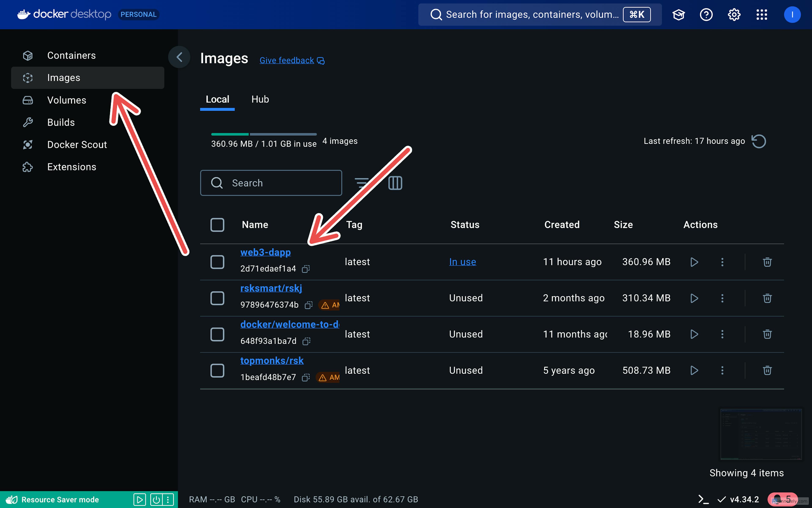Open Extensions in the sidebar

pyautogui.click(x=88, y=167)
